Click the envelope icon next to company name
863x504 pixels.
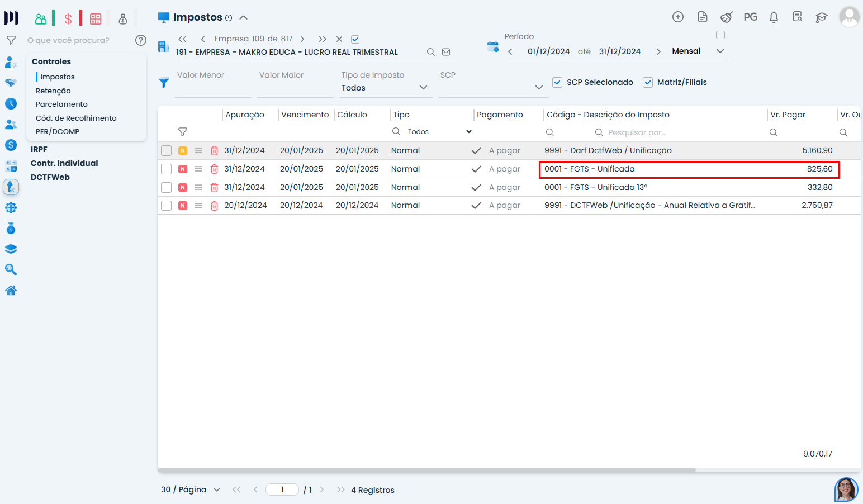pyautogui.click(x=446, y=52)
